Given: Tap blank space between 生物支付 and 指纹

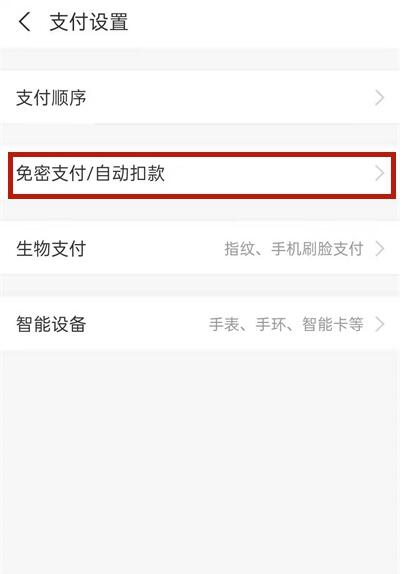Looking at the screenshot, I should point(155,249).
